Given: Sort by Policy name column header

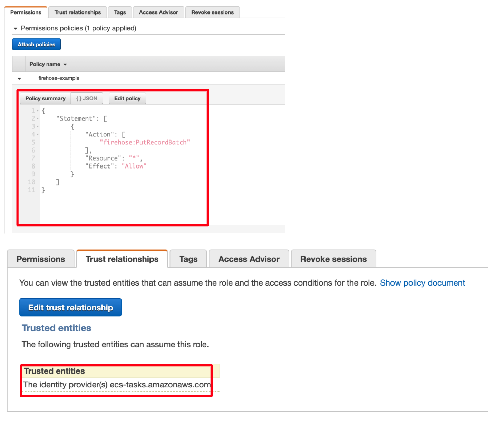Looking at the screenshot, I should coord(48,64).
